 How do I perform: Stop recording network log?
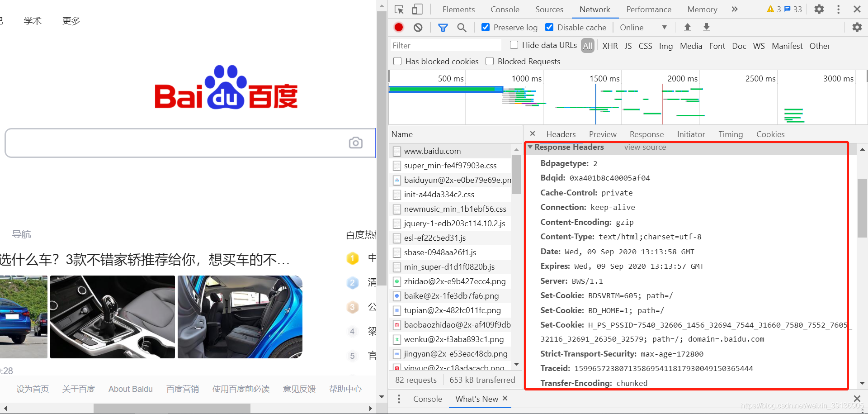(x=399, y=28)
